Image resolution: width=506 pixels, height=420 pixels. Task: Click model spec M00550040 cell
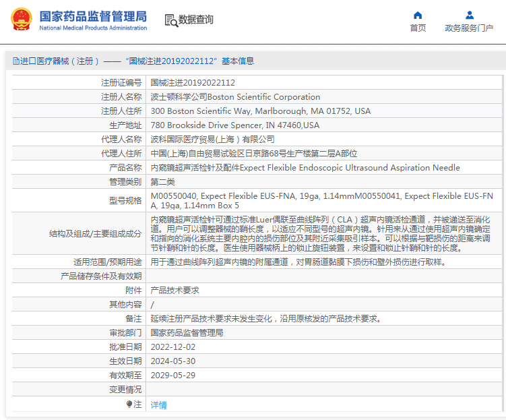(x=324, y=200)
